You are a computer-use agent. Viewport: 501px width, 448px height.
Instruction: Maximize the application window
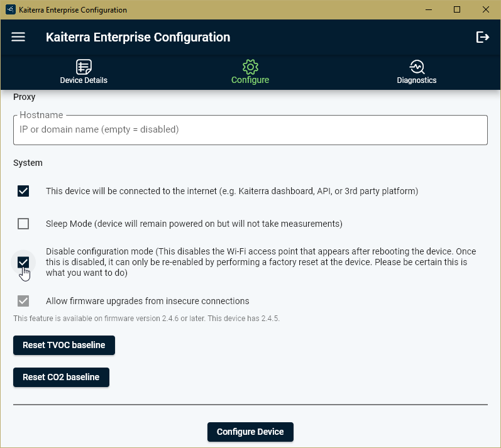457,9
